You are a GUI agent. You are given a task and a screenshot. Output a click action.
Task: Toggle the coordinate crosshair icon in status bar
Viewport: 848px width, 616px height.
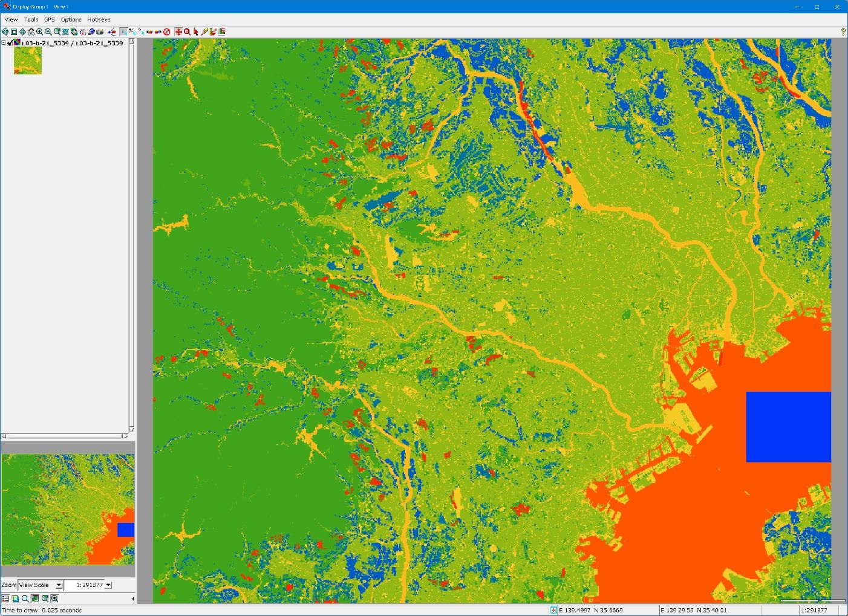[553, 610]
